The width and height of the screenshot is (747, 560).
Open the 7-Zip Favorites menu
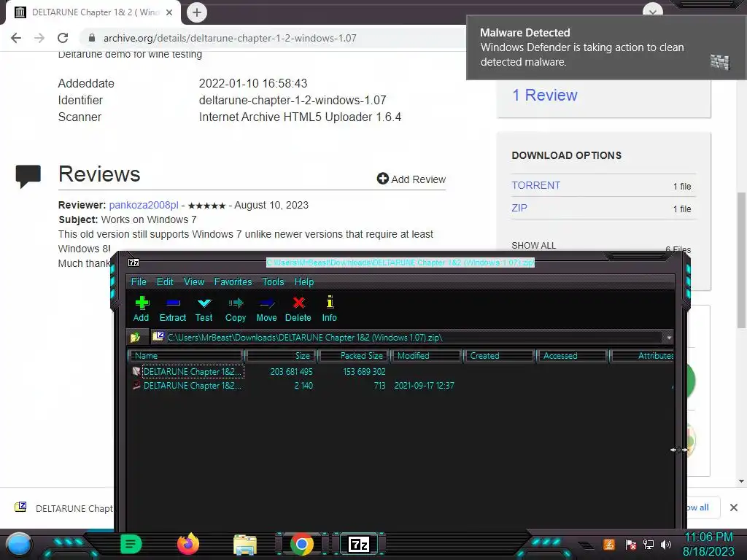(233, 282)
